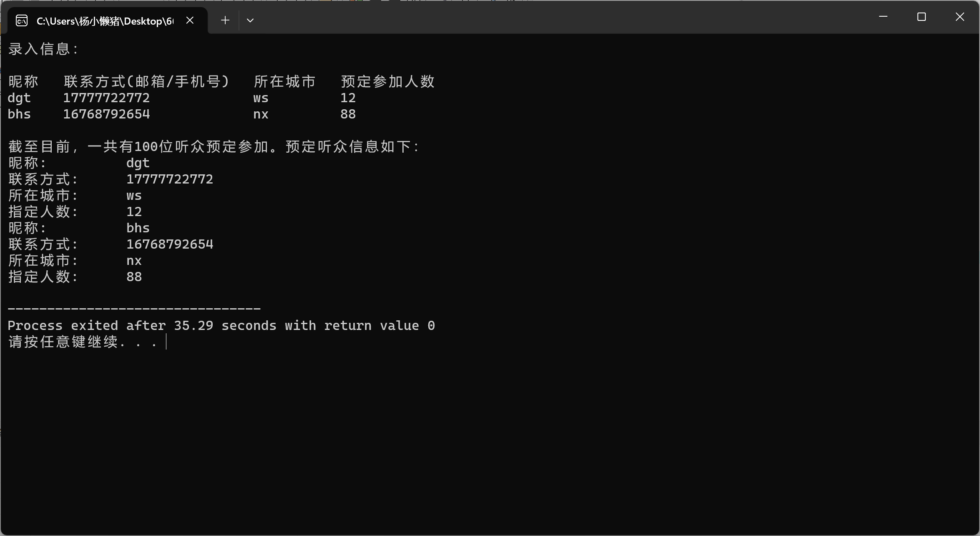Click the terminal icon in the tab
This screenshot has height=536, width=980.
tap(22, 20)
